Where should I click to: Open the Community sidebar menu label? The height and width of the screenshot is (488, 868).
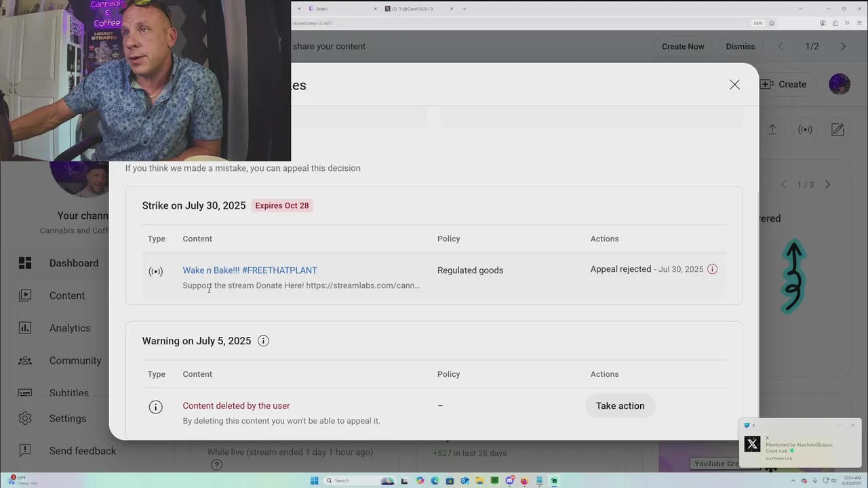pyautogui.click(x=75, y=361)
